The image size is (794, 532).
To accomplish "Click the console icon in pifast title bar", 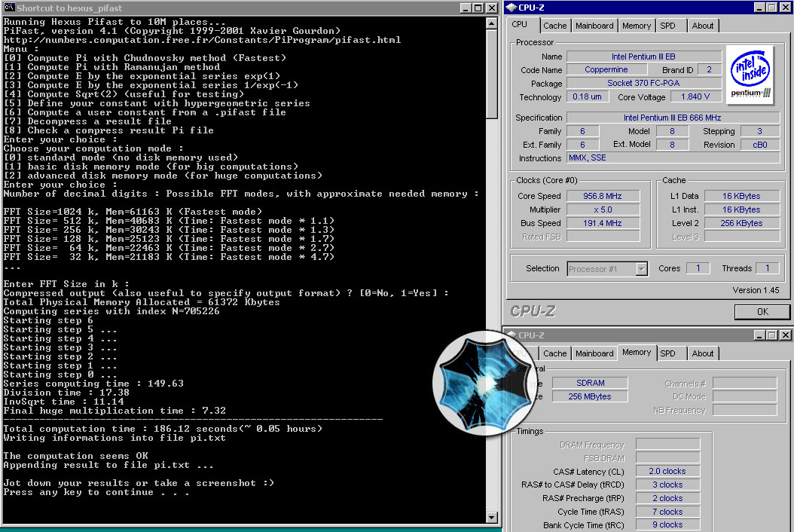I will (9, 8).
